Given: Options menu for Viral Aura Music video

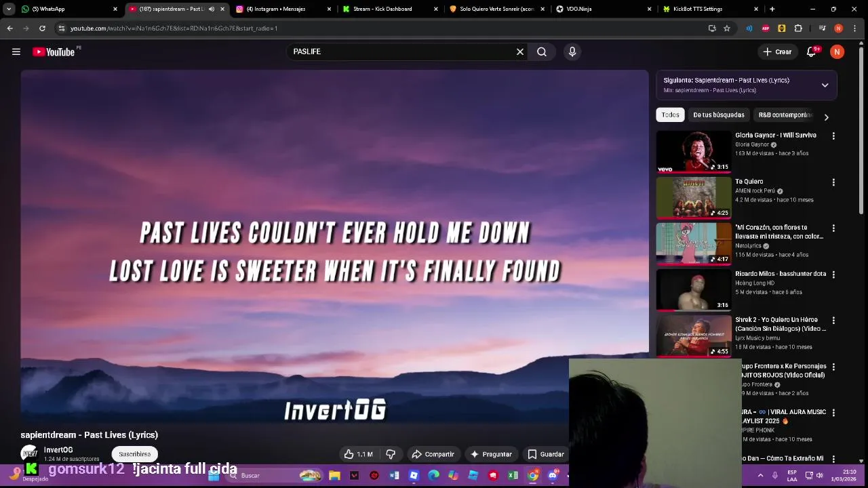Looking at the screenshot, I should pyautogui.click(x=833, y=413).
